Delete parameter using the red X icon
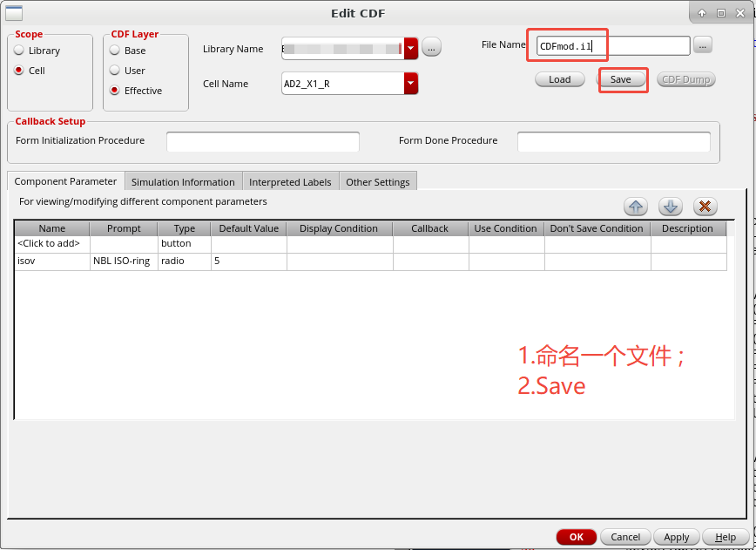Screen dimensions: 756x550 705,207
